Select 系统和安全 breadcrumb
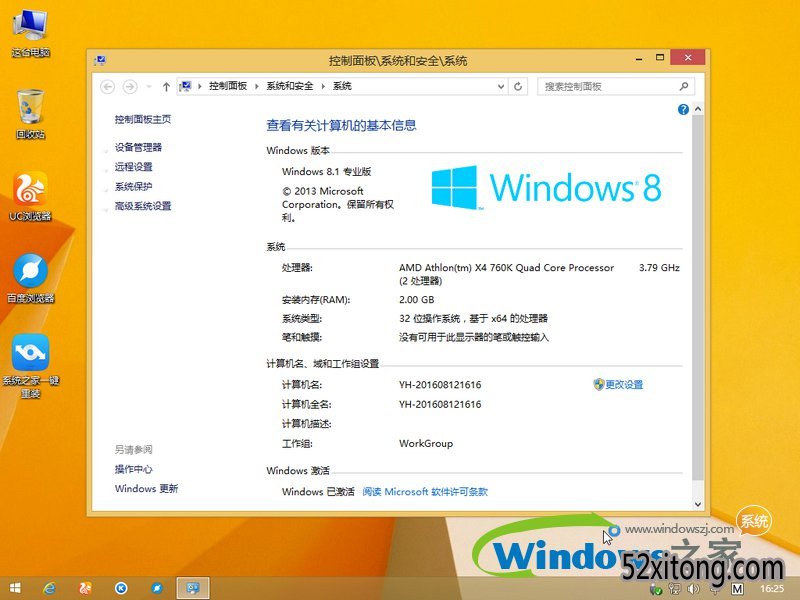 (290, 86)
